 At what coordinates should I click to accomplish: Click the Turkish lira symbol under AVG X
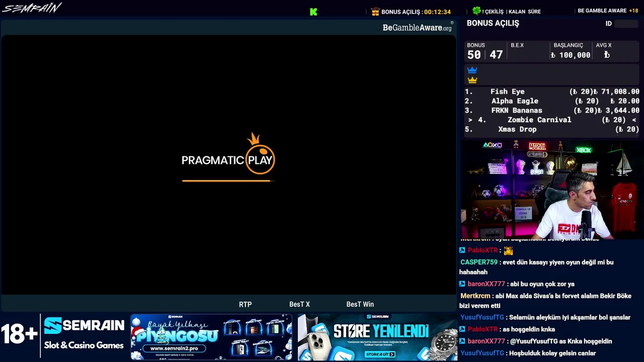pyautogui.click(x=607, y=55)
